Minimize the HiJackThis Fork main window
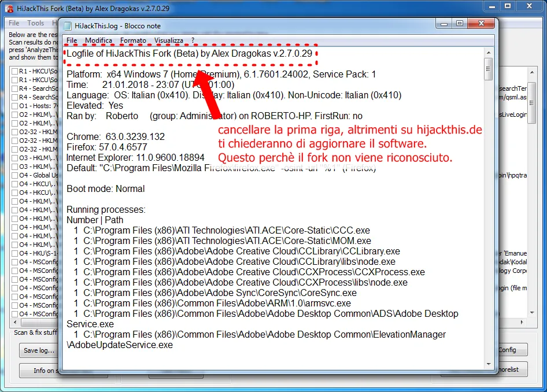 coord(492,6)
